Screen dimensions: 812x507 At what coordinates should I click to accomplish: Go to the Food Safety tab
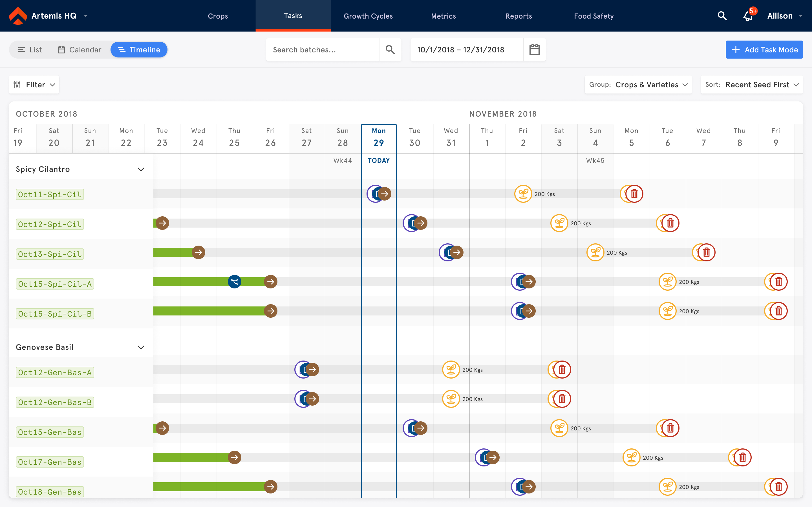(593, 16)
